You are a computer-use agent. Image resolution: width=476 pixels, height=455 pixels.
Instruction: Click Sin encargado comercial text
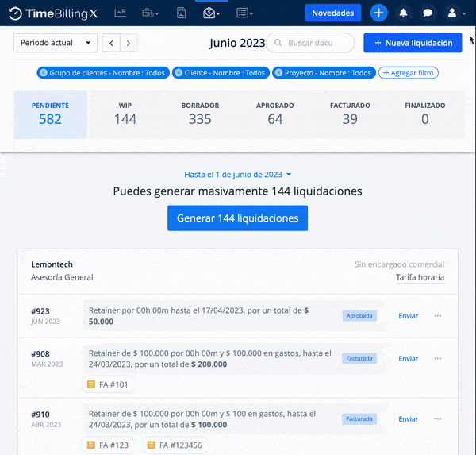[400, 264]
